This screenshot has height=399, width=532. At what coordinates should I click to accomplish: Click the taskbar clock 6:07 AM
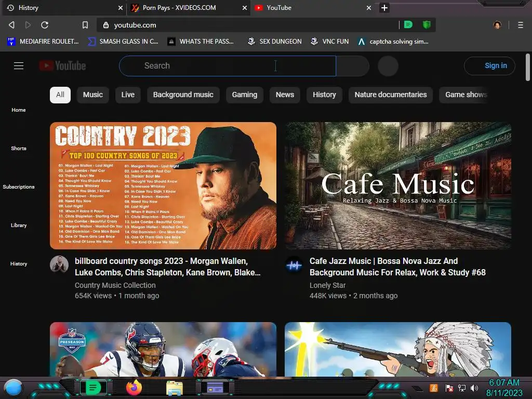[504, 382]
